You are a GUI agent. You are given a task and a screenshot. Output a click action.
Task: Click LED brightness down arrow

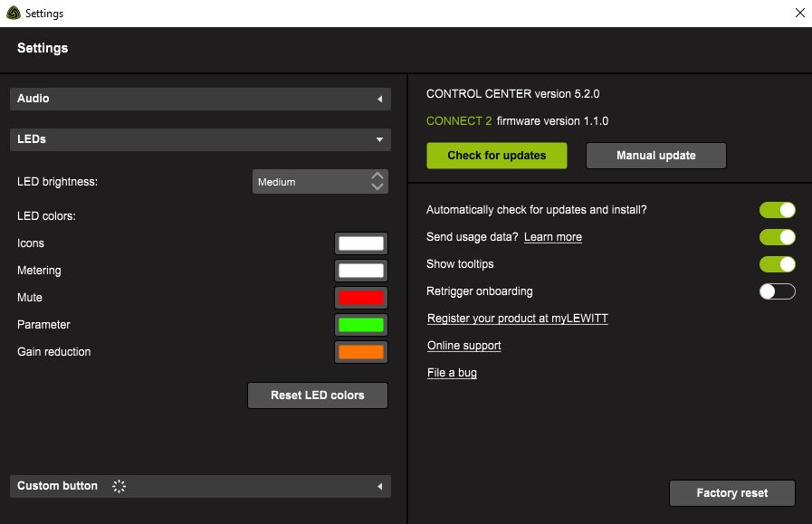pos(377,186)
